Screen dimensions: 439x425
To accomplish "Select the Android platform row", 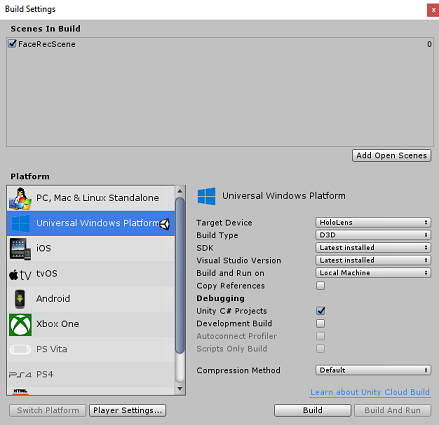I will coord(91,299).
